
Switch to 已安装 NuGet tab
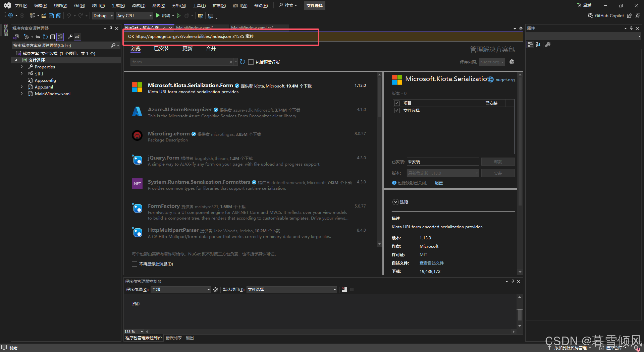162,49
